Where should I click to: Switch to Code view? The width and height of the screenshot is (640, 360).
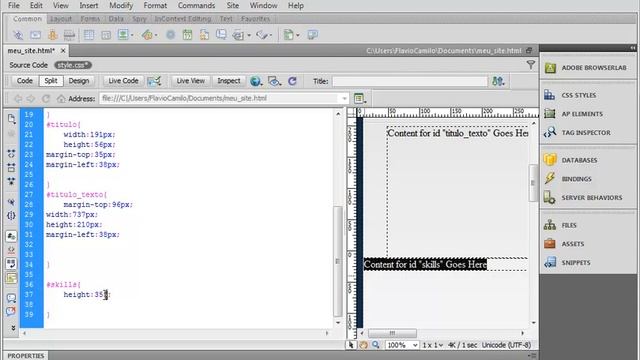(x=24, y=81)
